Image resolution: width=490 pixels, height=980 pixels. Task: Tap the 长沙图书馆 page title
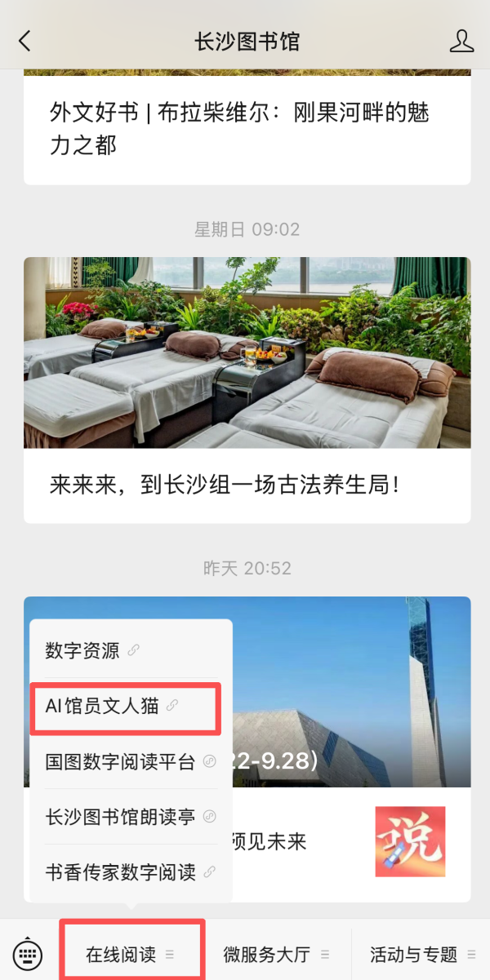click(x=247, y=41)
